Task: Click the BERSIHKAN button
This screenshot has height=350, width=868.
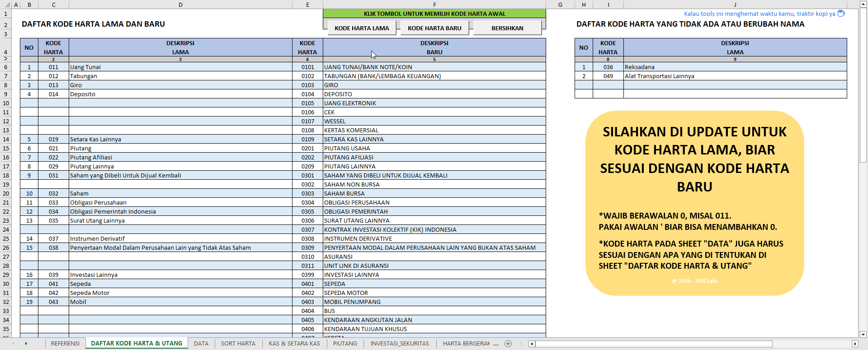Action: [x=507, y=28]
